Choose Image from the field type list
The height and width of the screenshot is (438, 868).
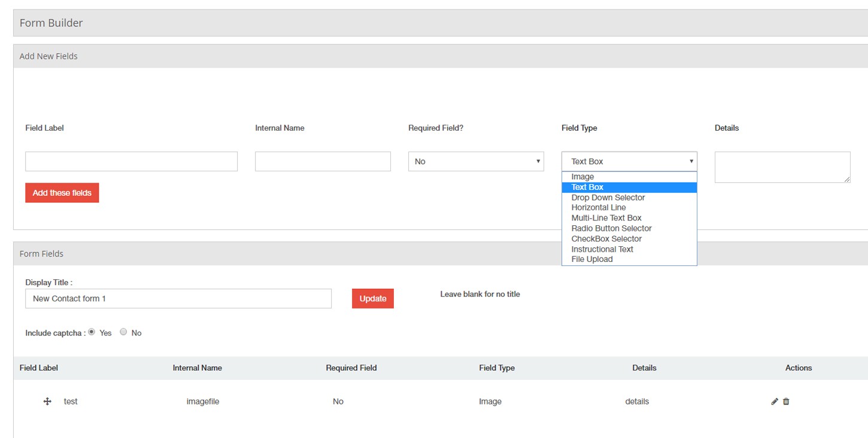(x=582, y=177)
